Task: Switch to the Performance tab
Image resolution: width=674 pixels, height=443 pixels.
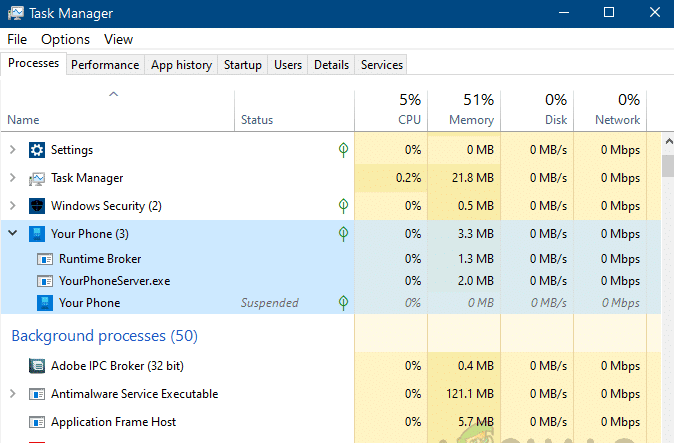Action: click(x=105, y=65)
